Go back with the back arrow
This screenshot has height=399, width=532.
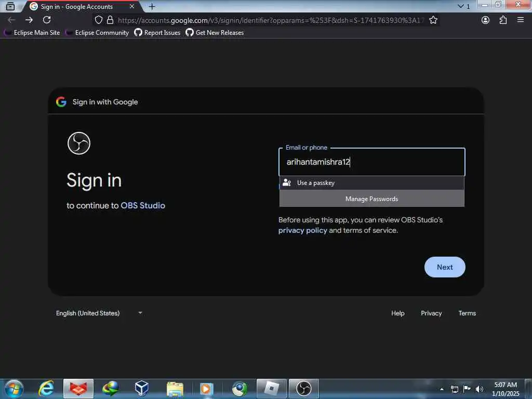tap(11, 20)
